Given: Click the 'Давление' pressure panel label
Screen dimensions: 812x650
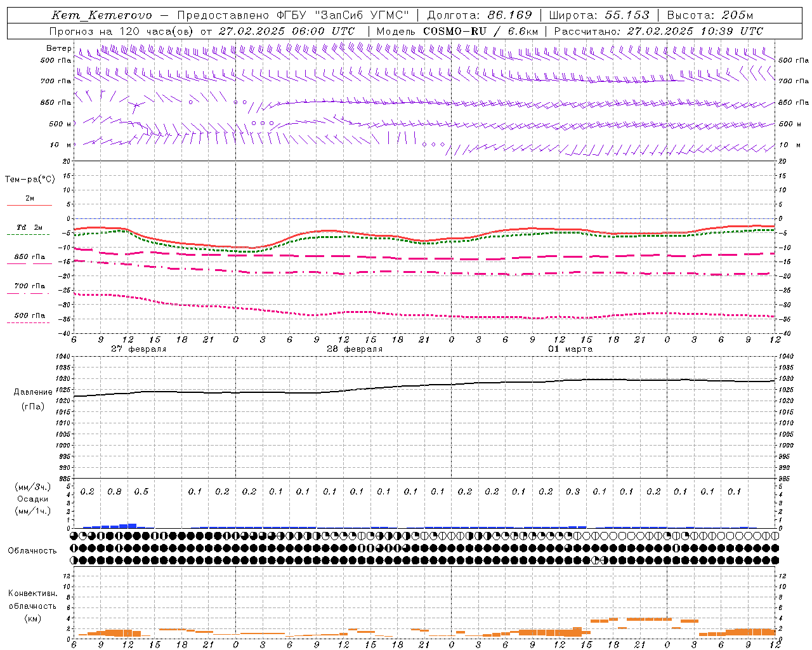Looking at the screenshot, I should (33, 392).
